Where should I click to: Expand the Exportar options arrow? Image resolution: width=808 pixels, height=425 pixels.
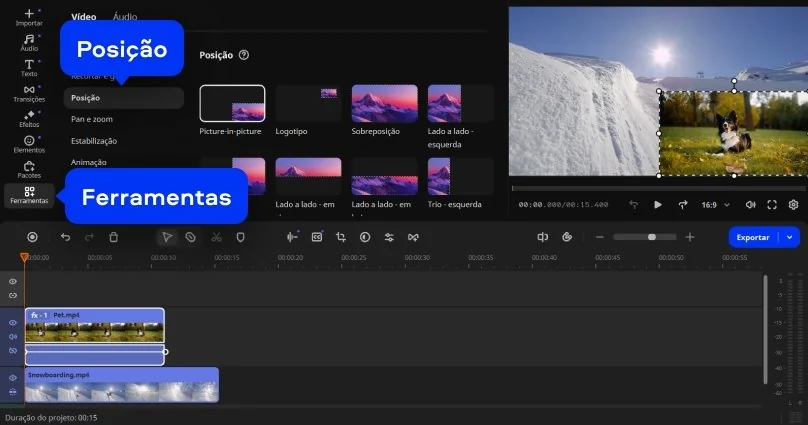pyautogui.click(x=791, y=237)
